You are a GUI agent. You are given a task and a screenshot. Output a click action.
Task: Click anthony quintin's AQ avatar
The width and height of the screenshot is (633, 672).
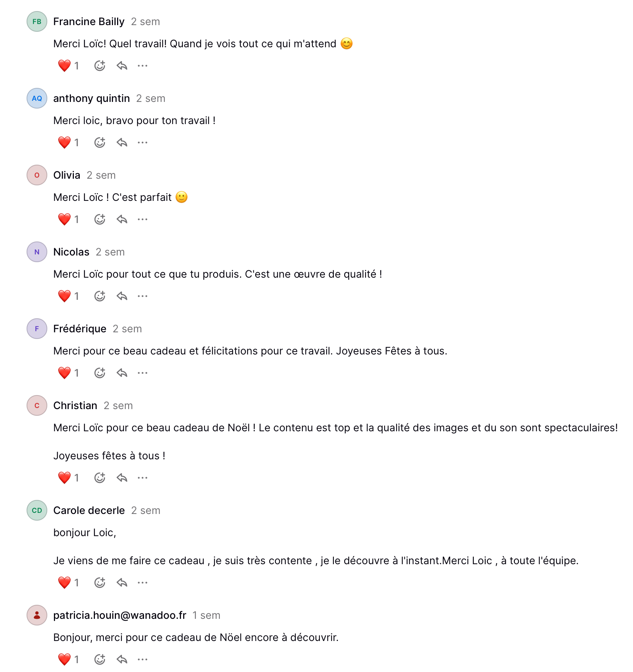coord(37,99)
